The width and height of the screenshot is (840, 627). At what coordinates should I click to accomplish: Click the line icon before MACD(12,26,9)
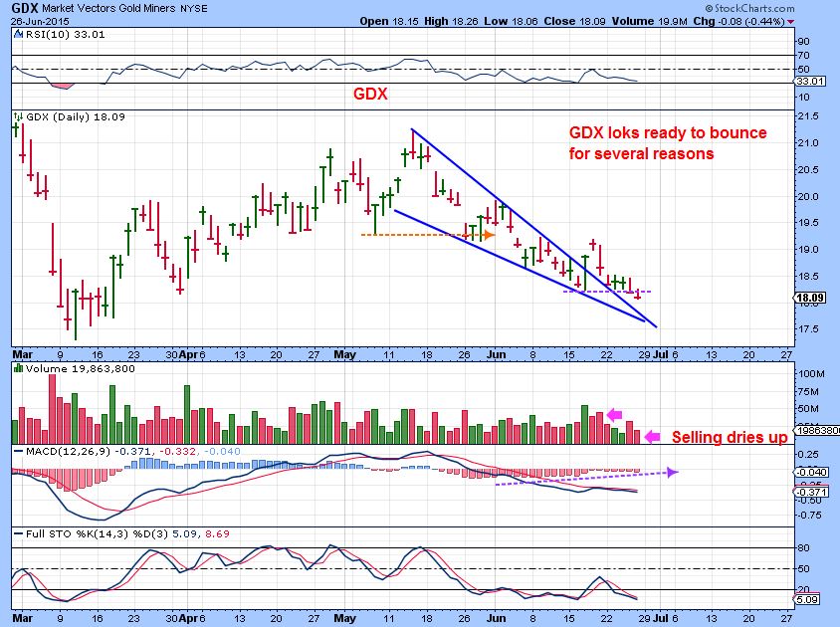tap(18, 451)
